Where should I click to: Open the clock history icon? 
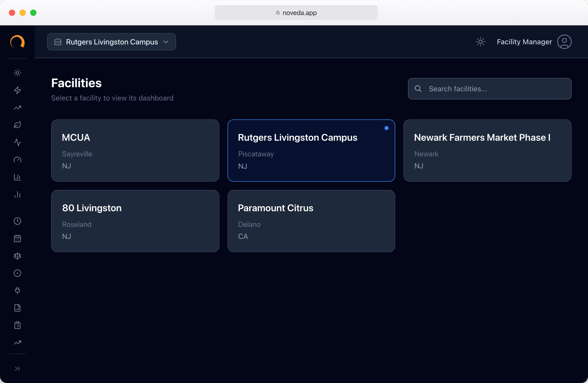point(17,221)
